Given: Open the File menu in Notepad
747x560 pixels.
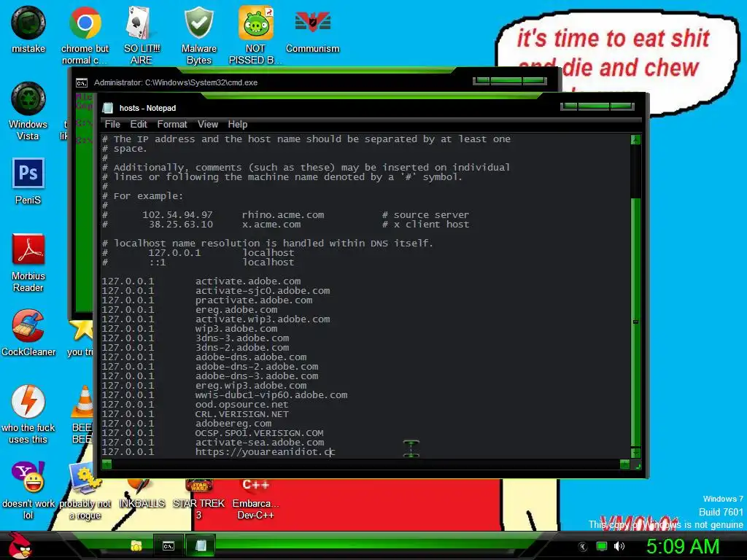Looking at the screenshot, I should [x=112, y=124].
